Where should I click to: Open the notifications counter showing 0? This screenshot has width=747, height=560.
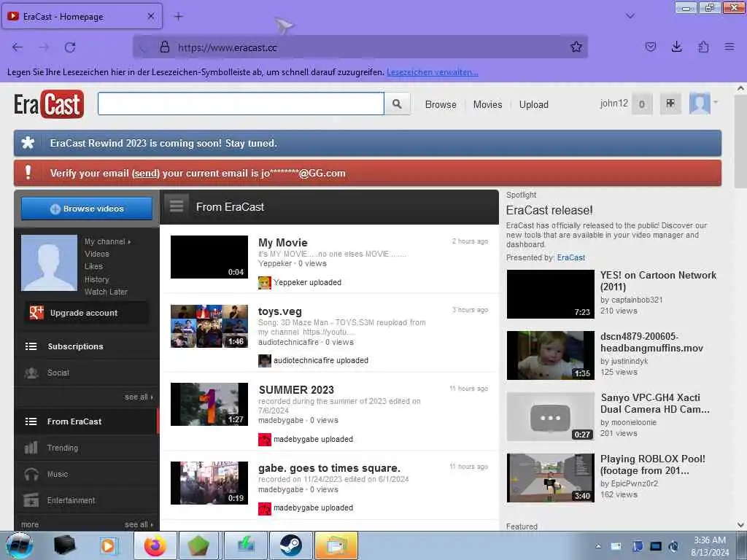coord(642,104)
